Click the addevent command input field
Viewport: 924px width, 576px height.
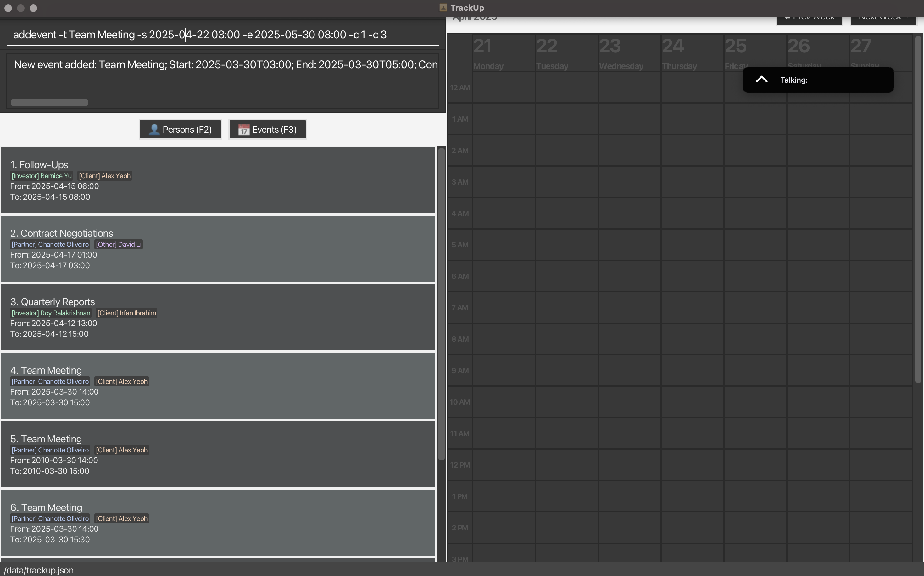(x=223, y=35)
